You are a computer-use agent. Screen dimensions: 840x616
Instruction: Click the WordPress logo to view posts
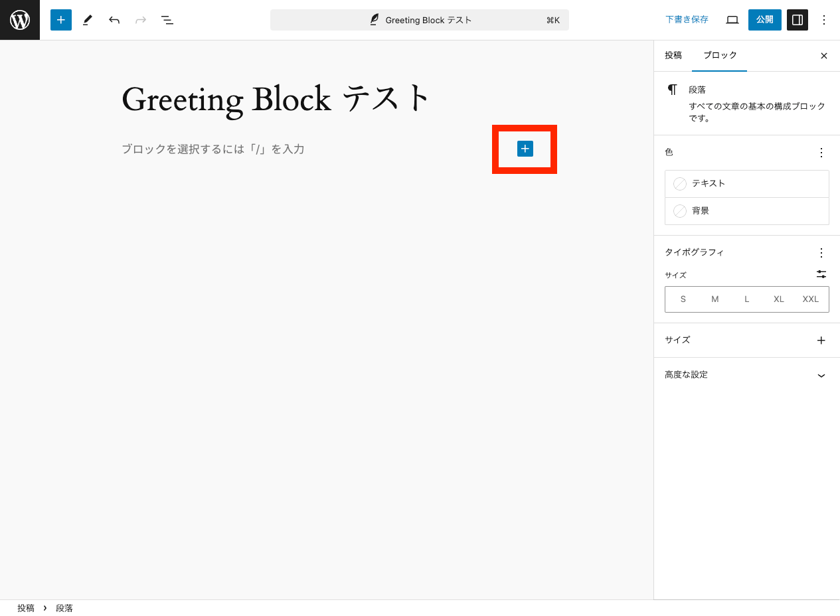[20, 20]
